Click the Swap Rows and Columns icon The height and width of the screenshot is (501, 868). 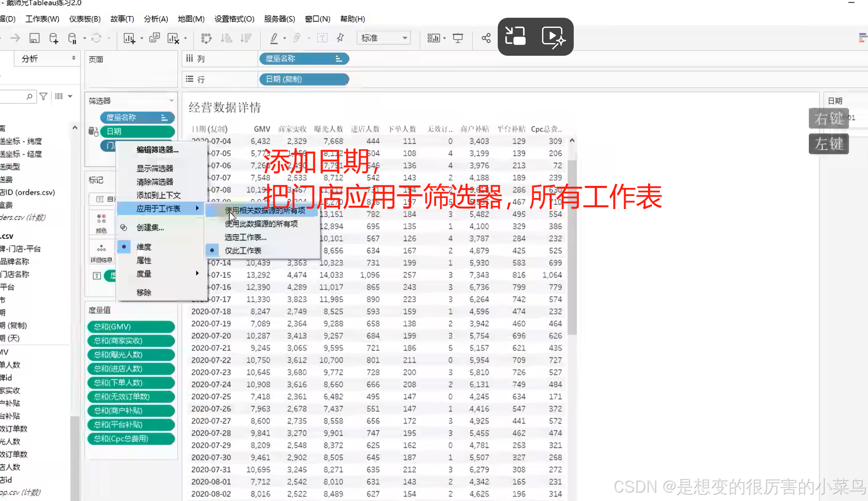[206, 38]
